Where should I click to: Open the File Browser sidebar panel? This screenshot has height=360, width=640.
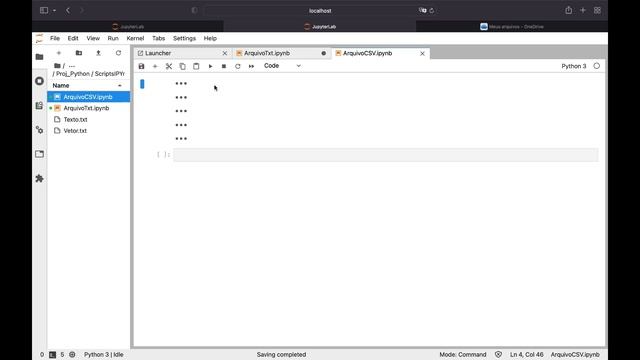click(x=40, y=57)
